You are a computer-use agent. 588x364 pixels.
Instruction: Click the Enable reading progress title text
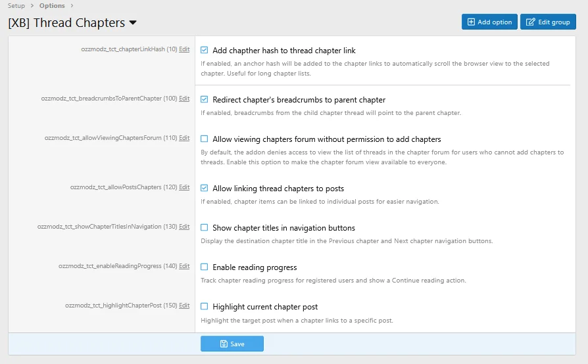[x=255, y=267]
